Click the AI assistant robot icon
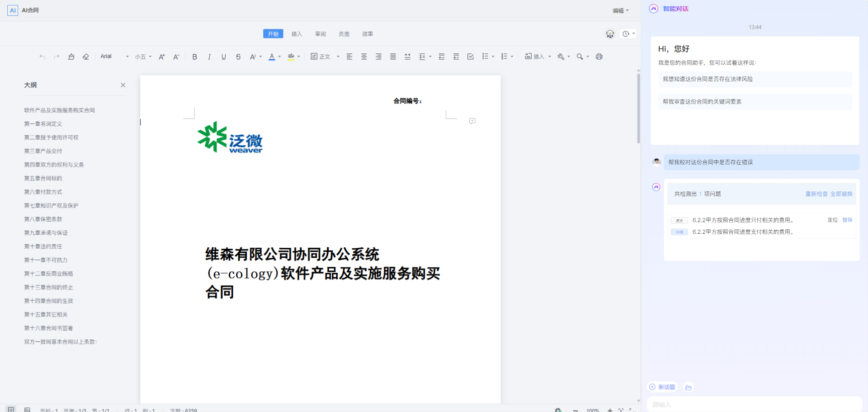Screen dimensions: 868x412 [x=610, y=34]
